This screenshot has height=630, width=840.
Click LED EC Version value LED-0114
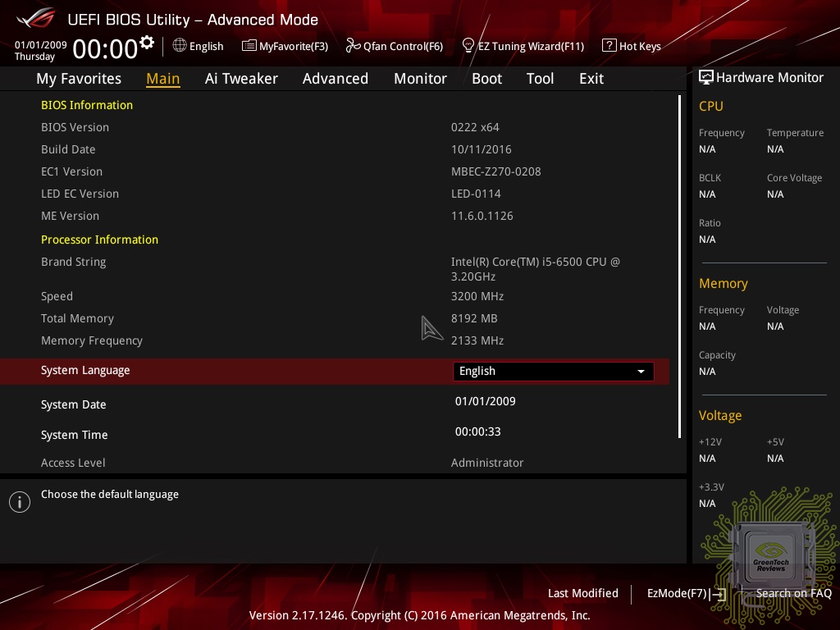476,194
